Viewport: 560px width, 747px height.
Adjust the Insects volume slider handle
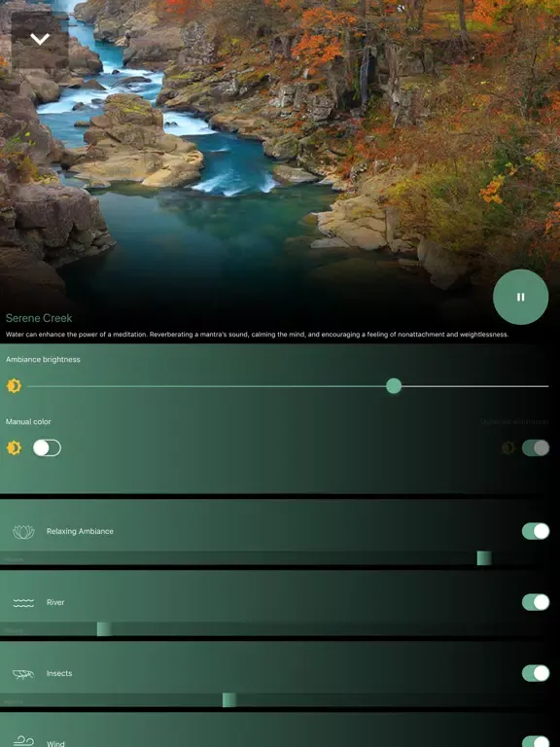click(229, 700)
